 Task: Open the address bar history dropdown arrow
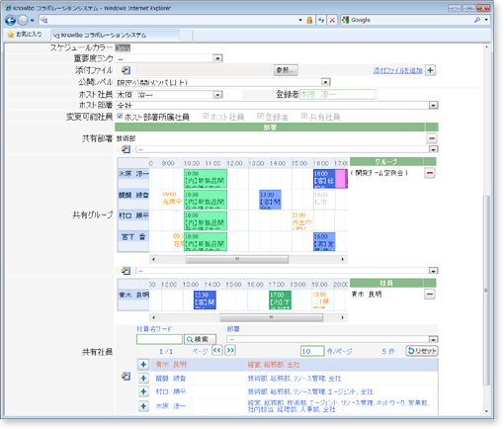click(x=300, y=20)
